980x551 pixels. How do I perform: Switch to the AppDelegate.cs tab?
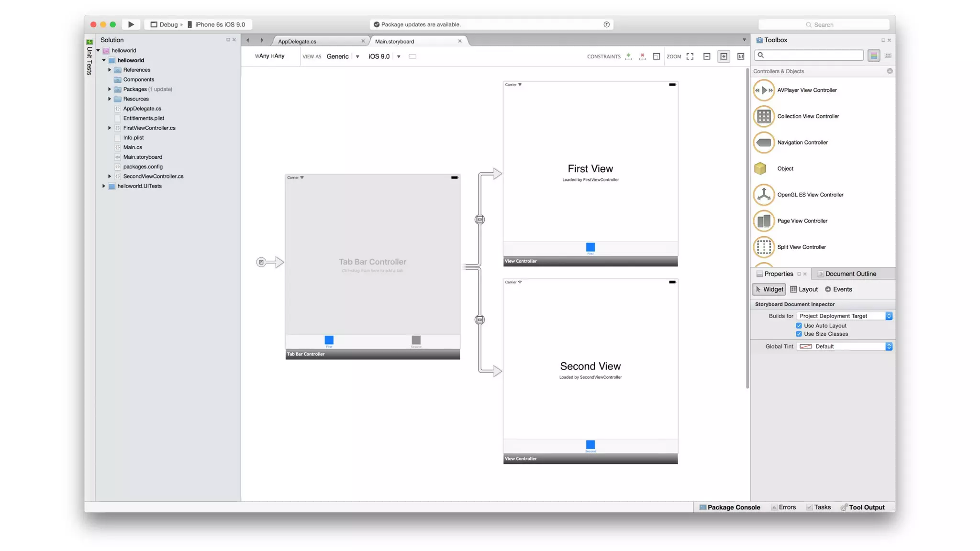click(297, 41)
